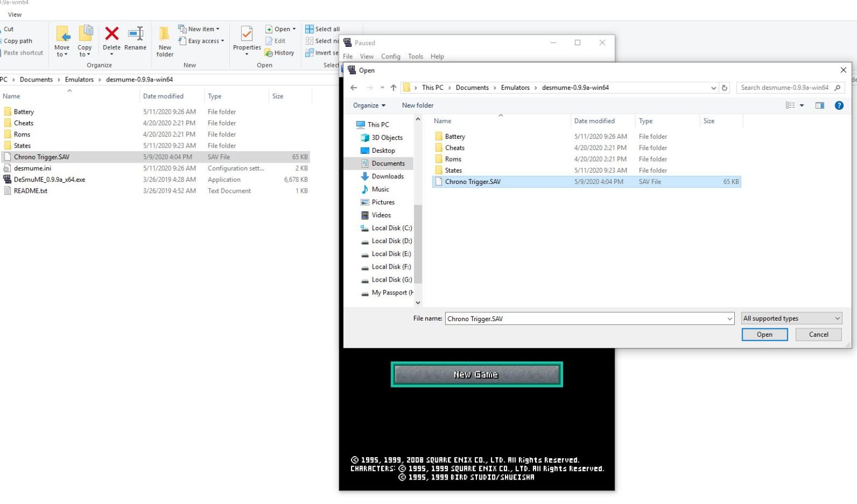Open the All supported types dropdown
The height and width of the screenshot is (504, 857).
[791, 318]
